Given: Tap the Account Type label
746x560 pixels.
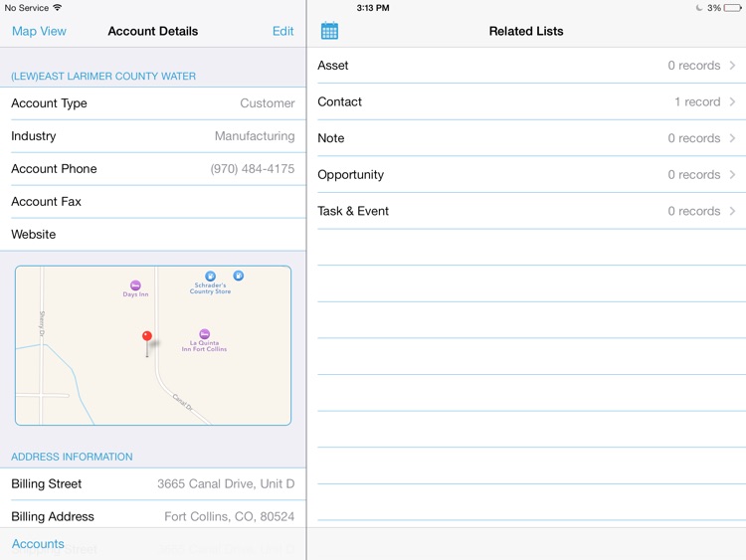Looking at the screenshot, I should (49, 103).
